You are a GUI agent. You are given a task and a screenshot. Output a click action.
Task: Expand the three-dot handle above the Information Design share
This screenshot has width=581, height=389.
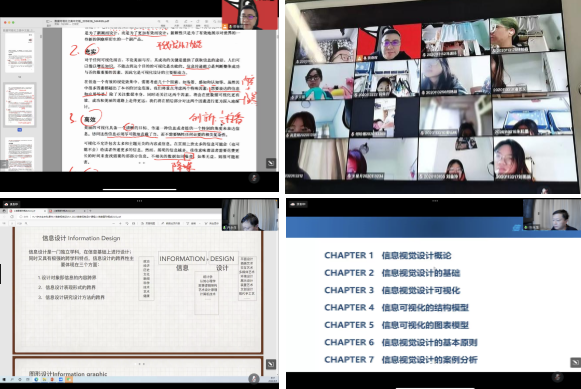pos(139,200)
